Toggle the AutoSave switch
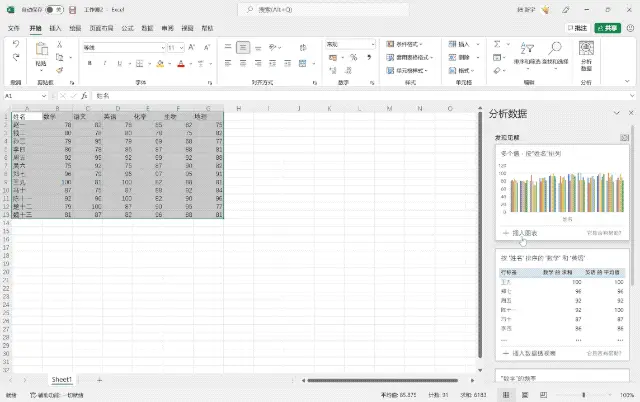Viewport: 640px width, 402px height. (54, 10)
